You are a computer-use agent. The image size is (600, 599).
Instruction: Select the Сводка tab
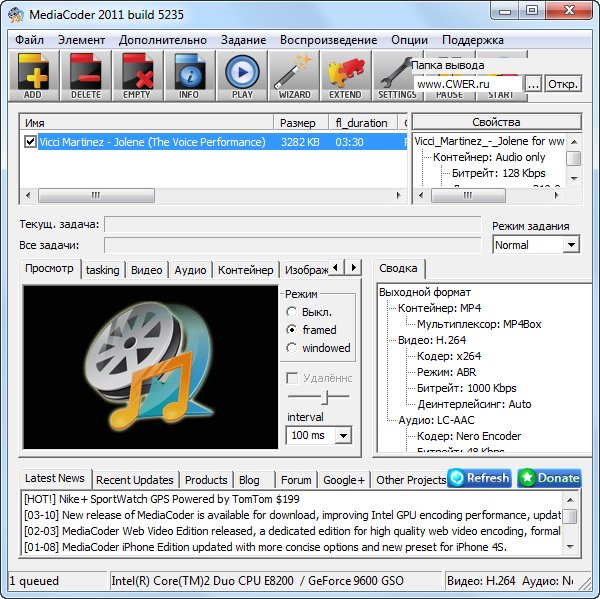coord(398,269)
